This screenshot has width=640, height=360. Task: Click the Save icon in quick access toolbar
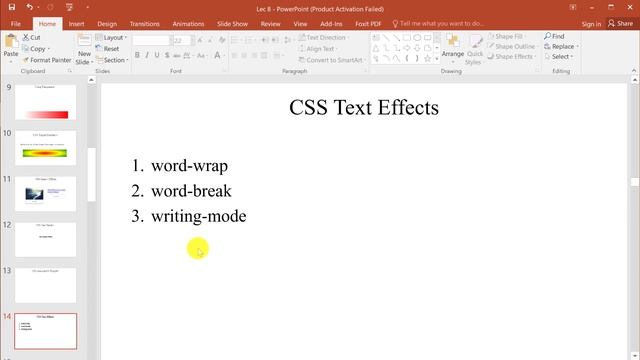(x=12, y=7)
